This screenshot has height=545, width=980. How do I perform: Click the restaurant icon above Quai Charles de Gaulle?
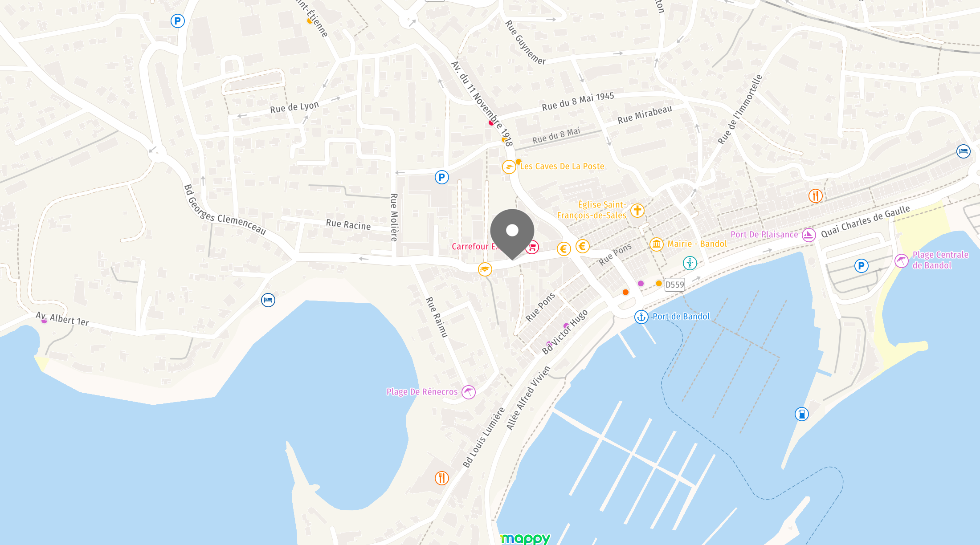click(816, 196)
